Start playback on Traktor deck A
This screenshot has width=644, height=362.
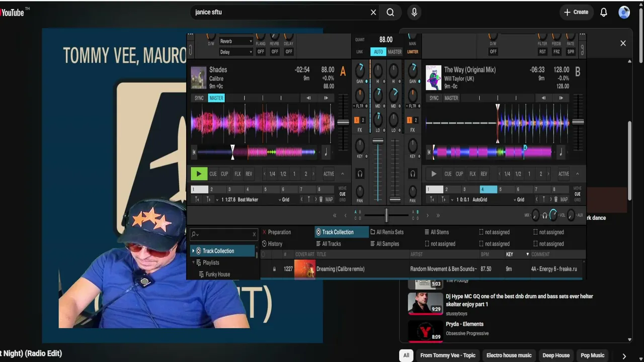199,174
